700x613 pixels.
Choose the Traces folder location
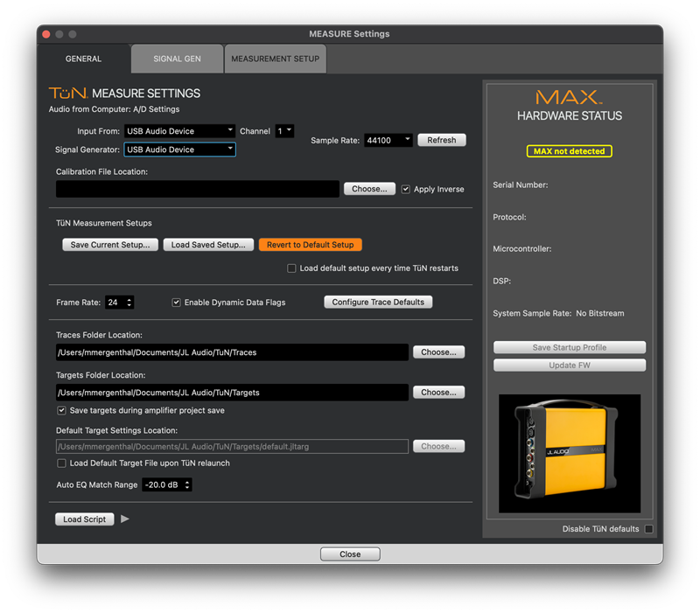(439, 352)
